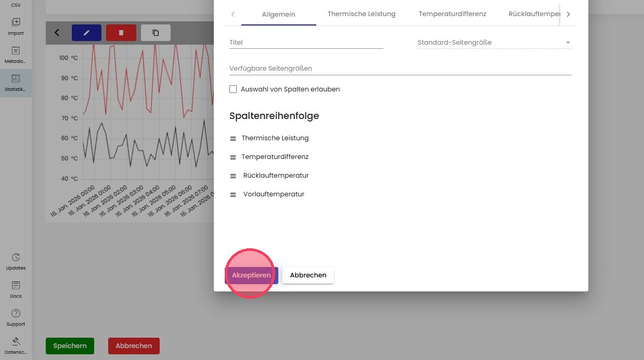Open the Support help icon
Image resolution: width=644 pixels, height=360 pixels.
coord(16,317)
